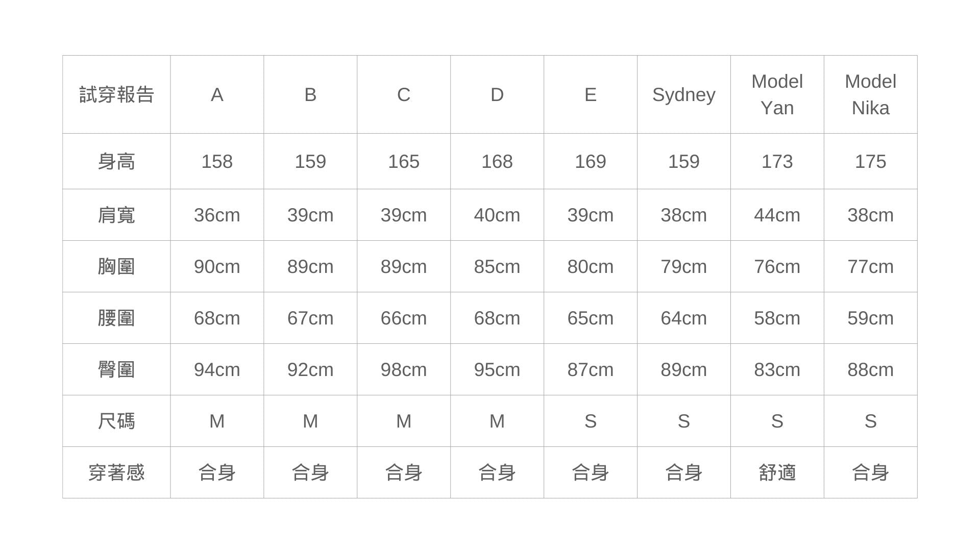Select the 胸圍 row label
This screenshot has height=551, width=980.
[x=116, y=267]
